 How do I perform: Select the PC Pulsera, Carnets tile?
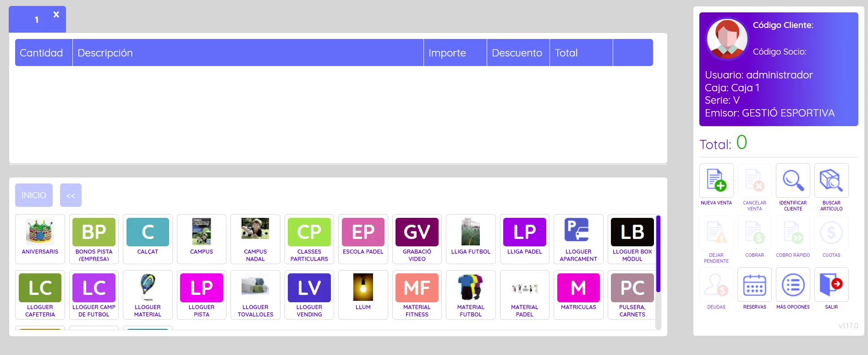point(632,295)
